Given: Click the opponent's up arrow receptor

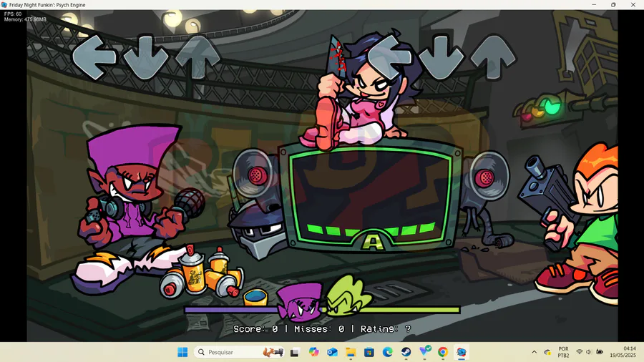Looking at the screenshot, I should pyautogui.click(x=197, y=57).
